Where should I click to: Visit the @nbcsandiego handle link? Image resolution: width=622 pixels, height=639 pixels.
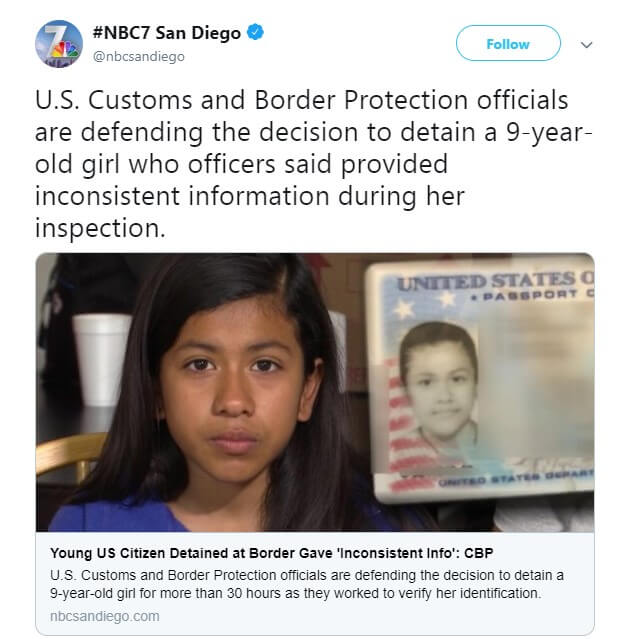tap(139, 56)
